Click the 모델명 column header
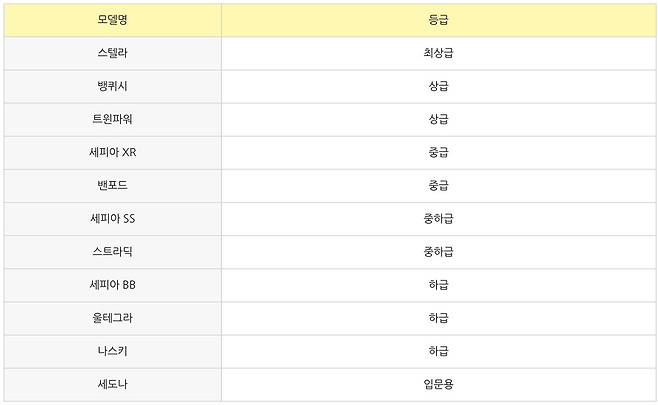 tap(112, 19)
